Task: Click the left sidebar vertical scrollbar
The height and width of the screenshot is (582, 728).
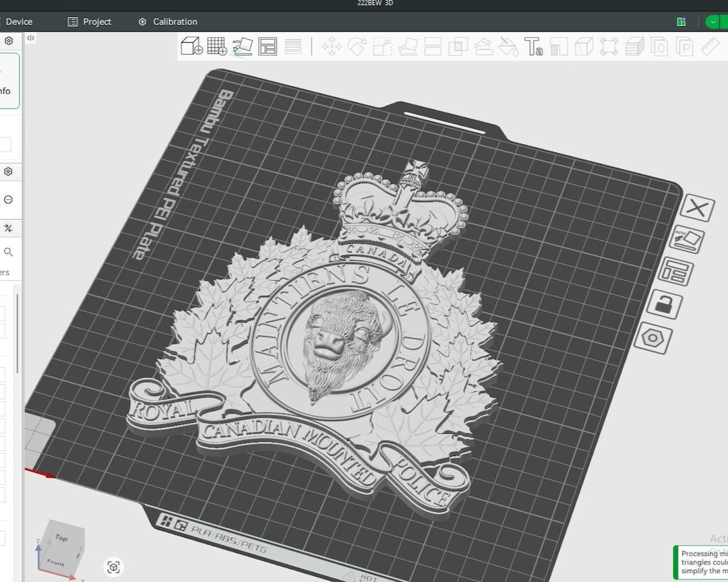Action: [x=18, y=333]
